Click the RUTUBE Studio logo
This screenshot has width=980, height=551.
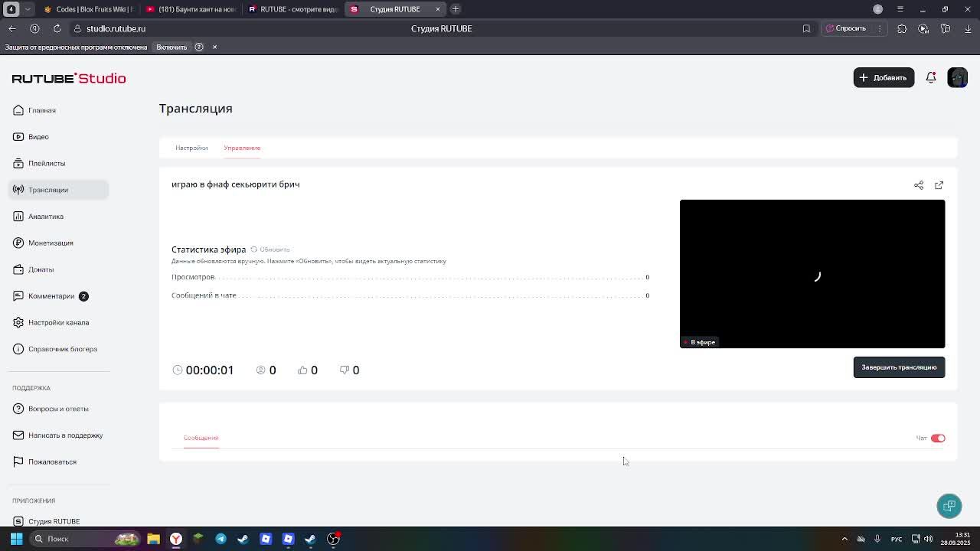[69, 78]
